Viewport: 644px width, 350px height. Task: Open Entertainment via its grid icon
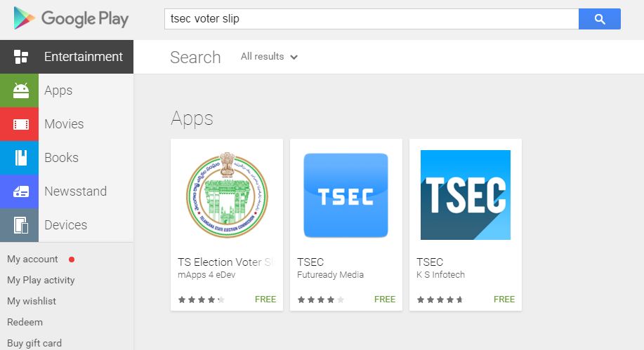(21, 57)
